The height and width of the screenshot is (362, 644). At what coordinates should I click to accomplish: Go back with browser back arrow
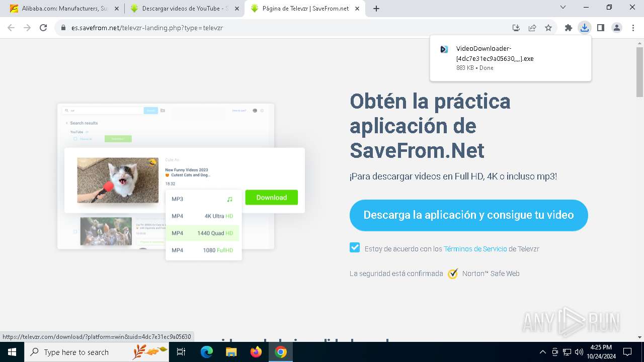[11, 28]
